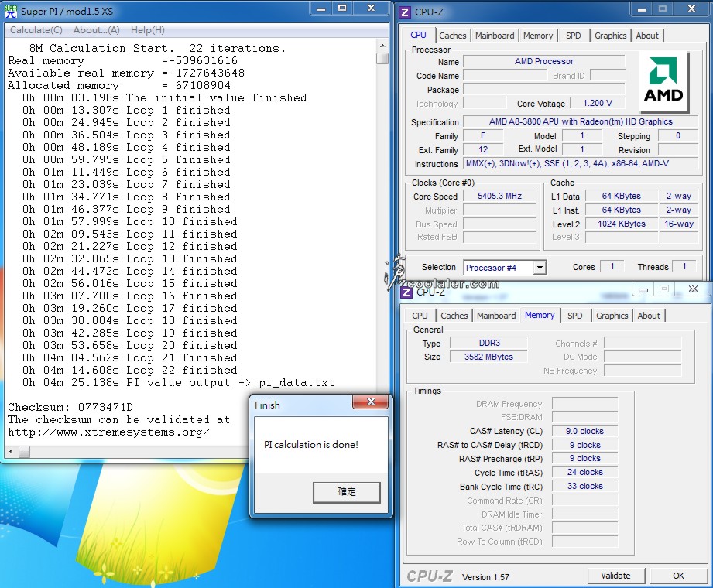Click the L1 Inst. 64 KBytes value

click(621, 210)
